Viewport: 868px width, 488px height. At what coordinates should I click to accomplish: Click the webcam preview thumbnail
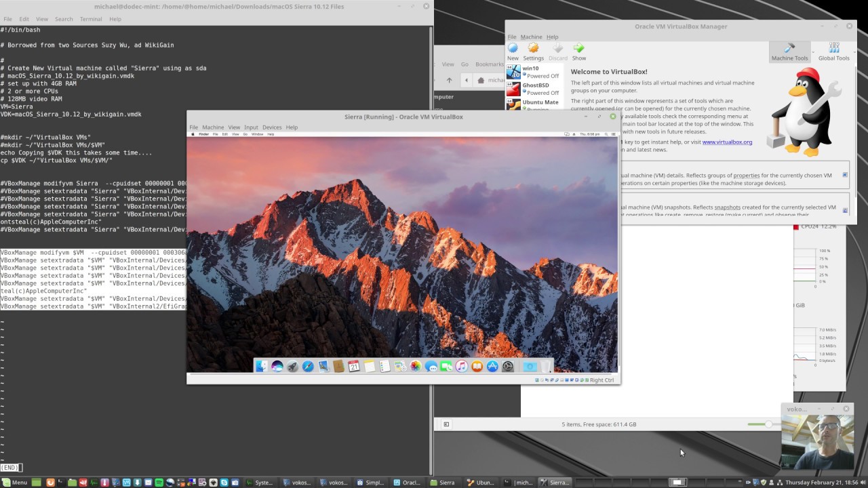click(x=818, y=441)
